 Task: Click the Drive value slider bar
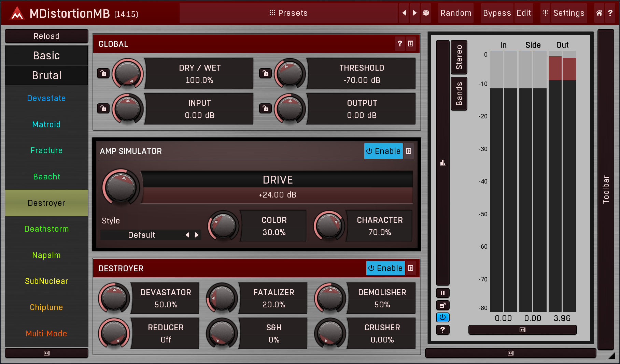[x=277, y=195]
